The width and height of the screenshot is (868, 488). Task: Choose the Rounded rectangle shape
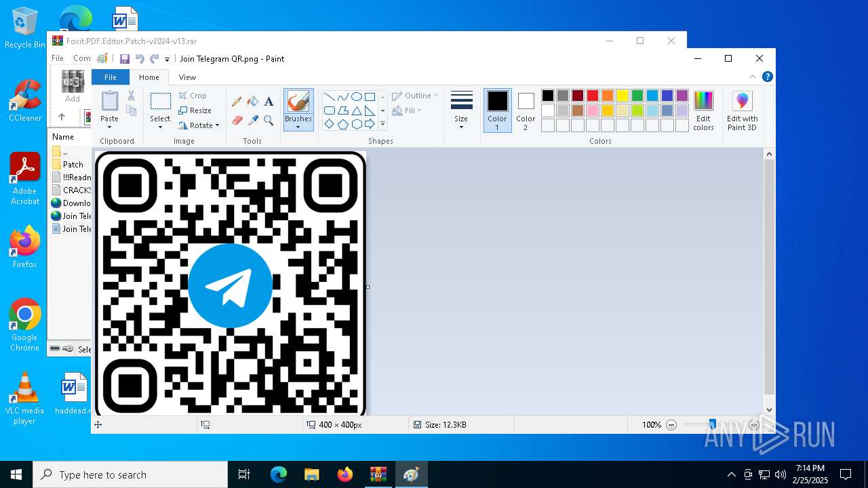point(329,110)
